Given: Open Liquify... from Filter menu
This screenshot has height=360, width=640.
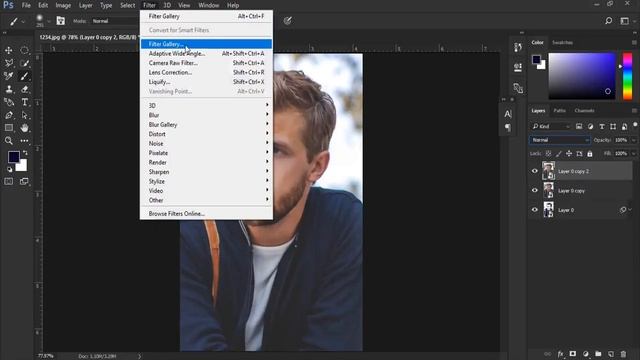Looking at the screenshot, I should click(x=207, y=82).
